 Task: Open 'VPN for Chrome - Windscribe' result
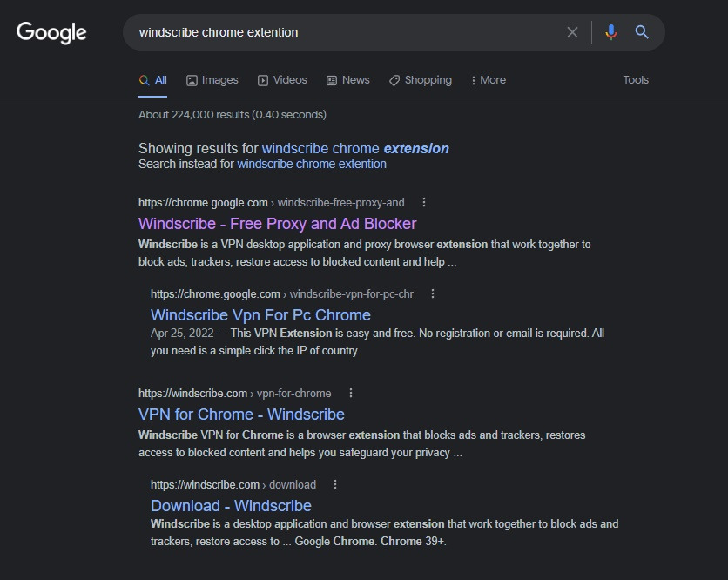(x=241, y=415)
